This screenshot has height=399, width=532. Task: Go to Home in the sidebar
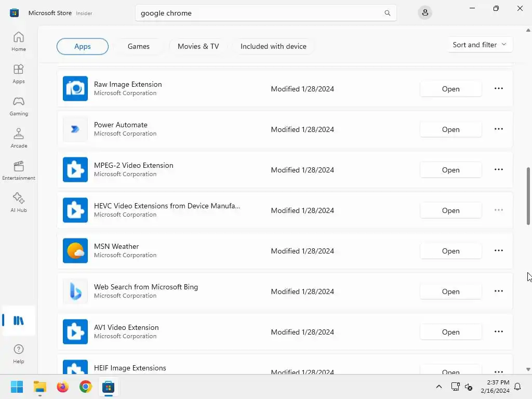pos(19,42)
